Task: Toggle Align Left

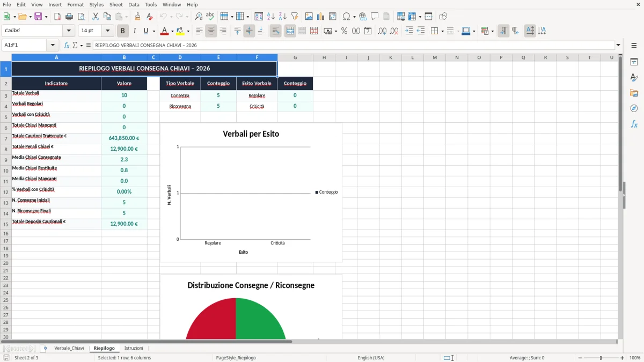Action: [x=199, y=31]
